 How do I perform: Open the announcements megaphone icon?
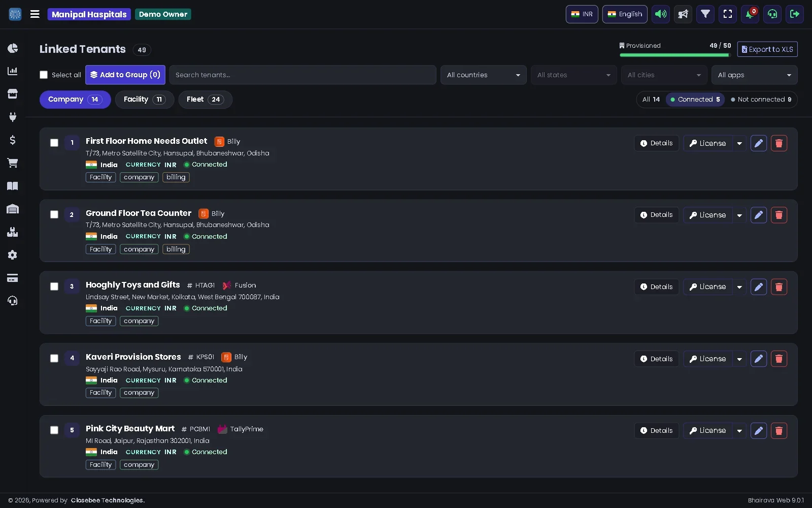click(683, 14)
